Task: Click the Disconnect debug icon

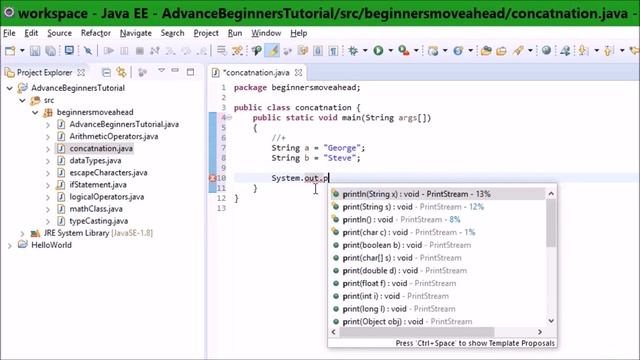Action: [x=155, y=51]
